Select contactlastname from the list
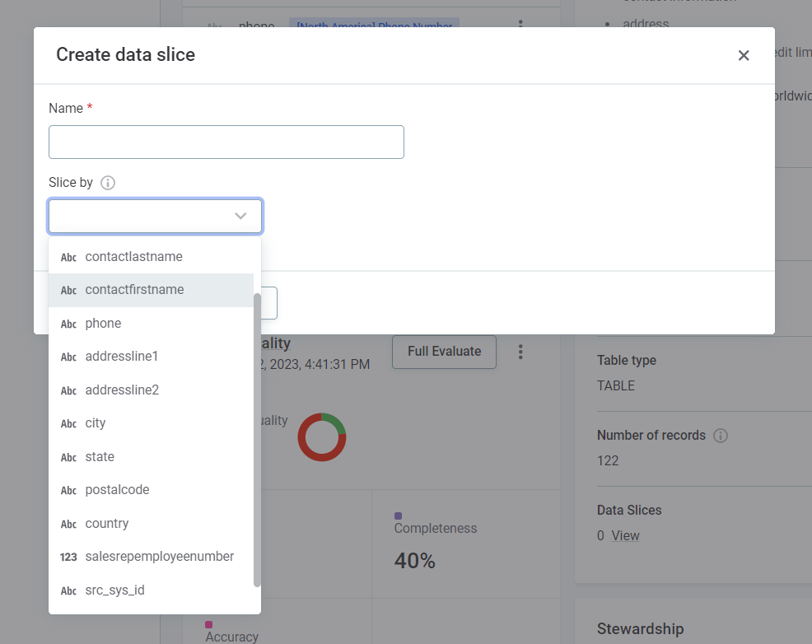Viewport: 812px width, 644px height. coord(133,257)
